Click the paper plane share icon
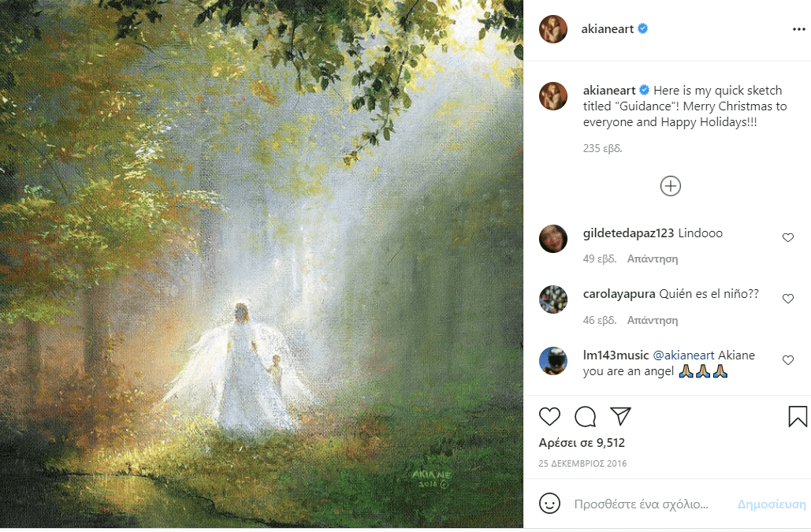This screenshot has width=811, height=532. (x=619, y=415)
